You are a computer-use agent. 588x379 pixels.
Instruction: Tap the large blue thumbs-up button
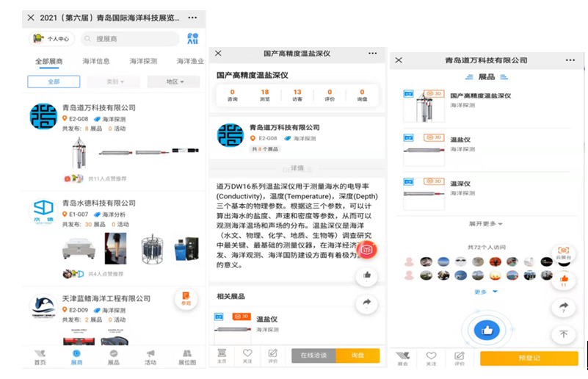[x=487, y=331]
